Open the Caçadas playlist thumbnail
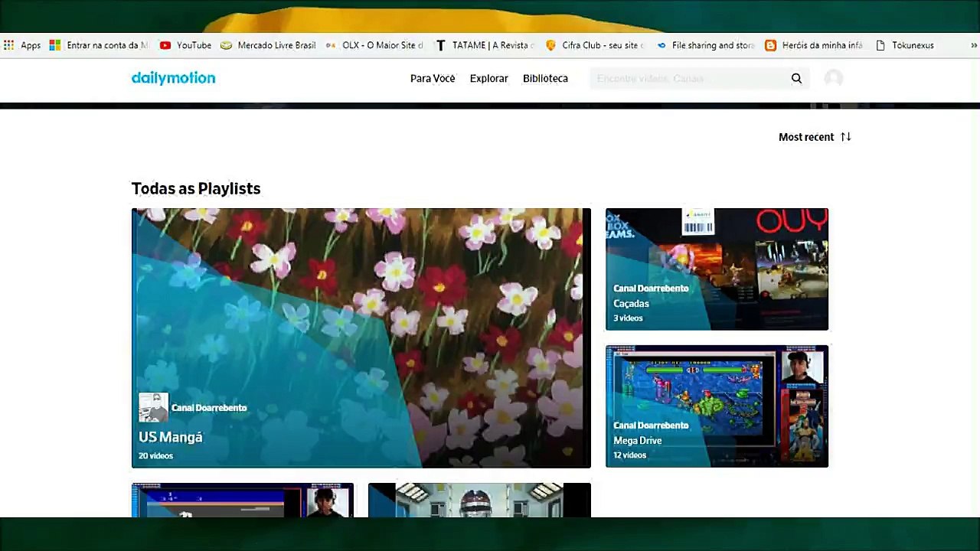 coord(717,269)
